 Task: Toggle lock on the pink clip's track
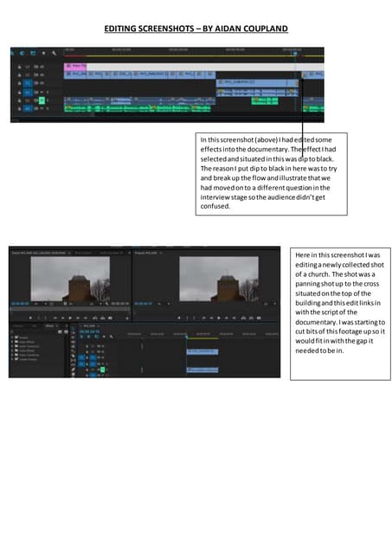(19, 67)
